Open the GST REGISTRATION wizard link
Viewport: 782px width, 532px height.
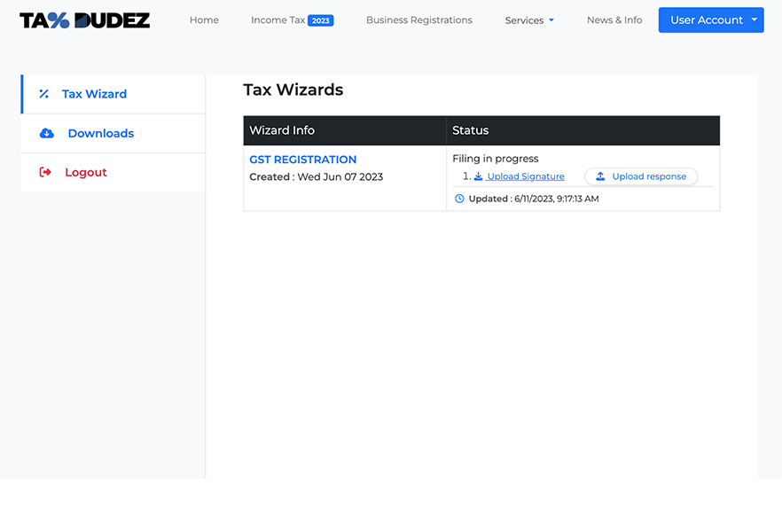point(302,160)
